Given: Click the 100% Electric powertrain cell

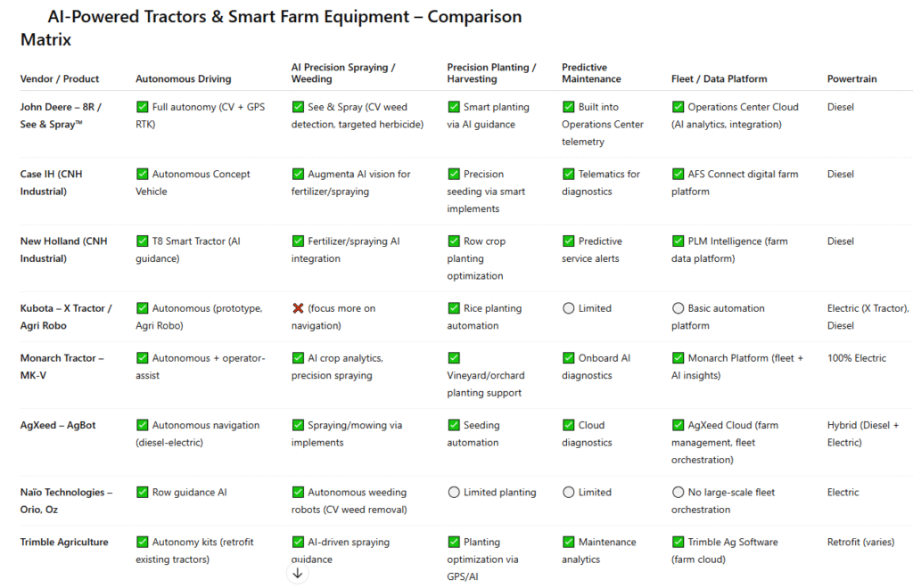Looking at the screenshot, I should (857, 358).
